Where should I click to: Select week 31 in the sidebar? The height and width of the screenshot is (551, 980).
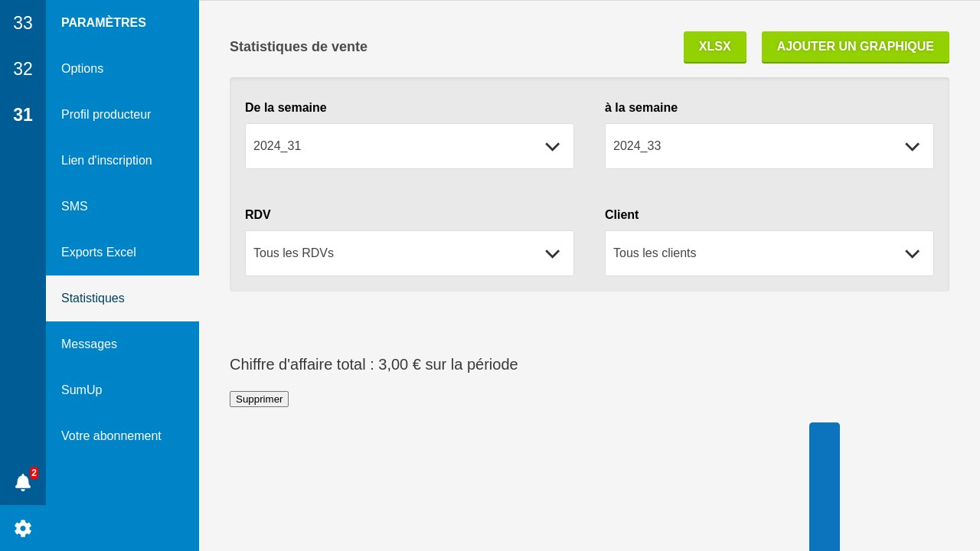coord(23,115)
